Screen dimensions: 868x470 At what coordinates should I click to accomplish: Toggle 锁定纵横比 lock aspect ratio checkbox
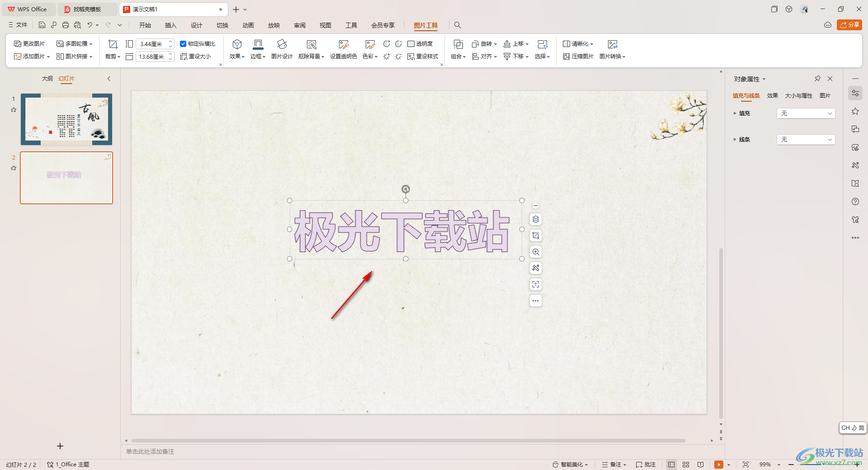click(183, 44)
